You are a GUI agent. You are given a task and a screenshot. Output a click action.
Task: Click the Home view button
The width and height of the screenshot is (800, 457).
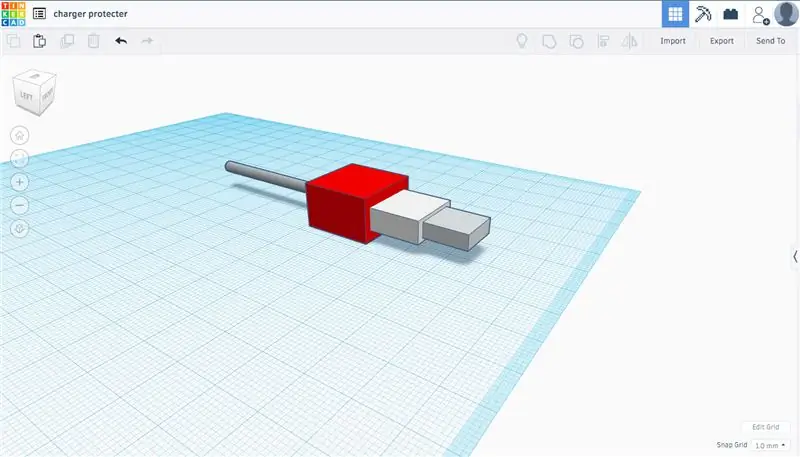tap(20, 135)
